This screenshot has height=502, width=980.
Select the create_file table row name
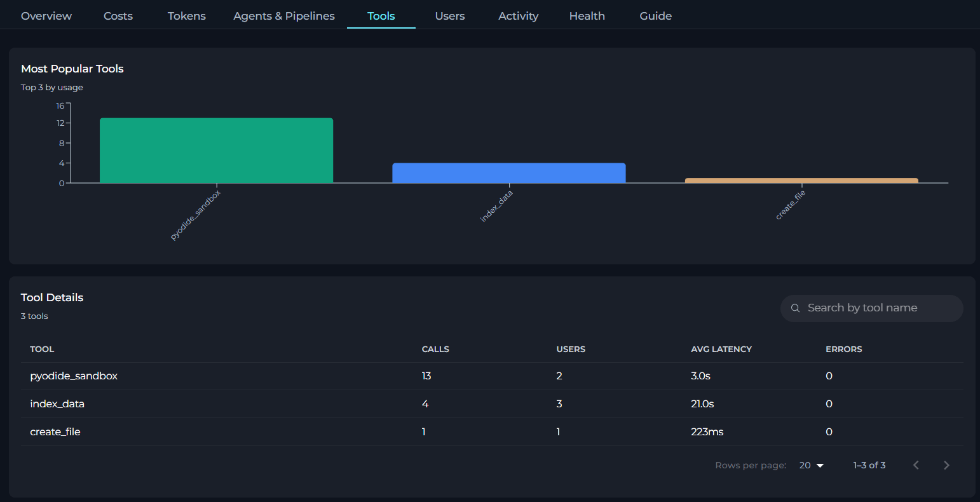(55, 432)
